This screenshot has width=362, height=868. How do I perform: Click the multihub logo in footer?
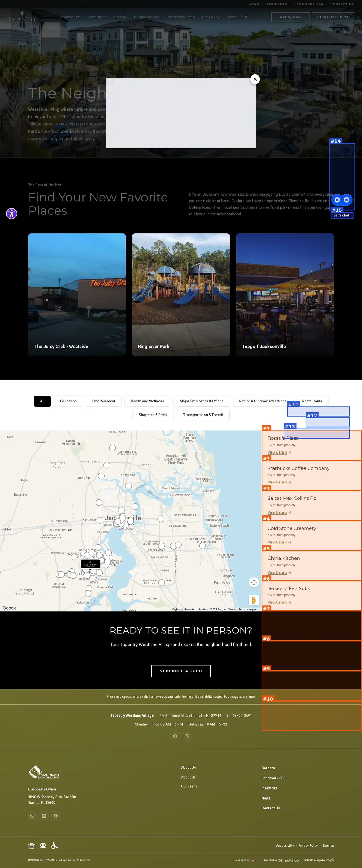click(x=288, y=860)
